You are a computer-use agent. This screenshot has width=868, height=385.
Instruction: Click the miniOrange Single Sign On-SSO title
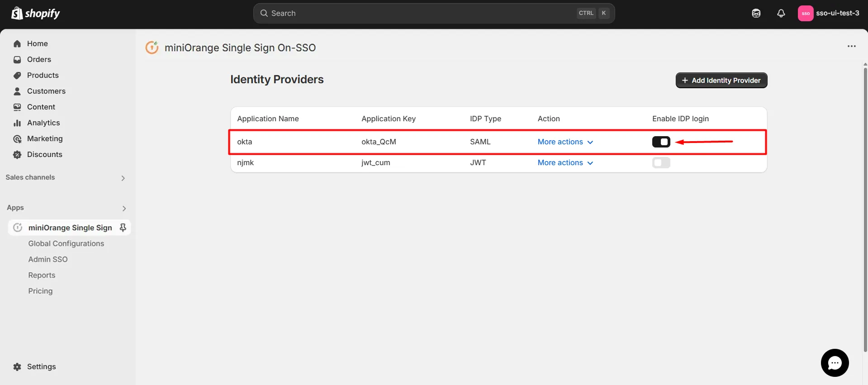tap(240, 48)
